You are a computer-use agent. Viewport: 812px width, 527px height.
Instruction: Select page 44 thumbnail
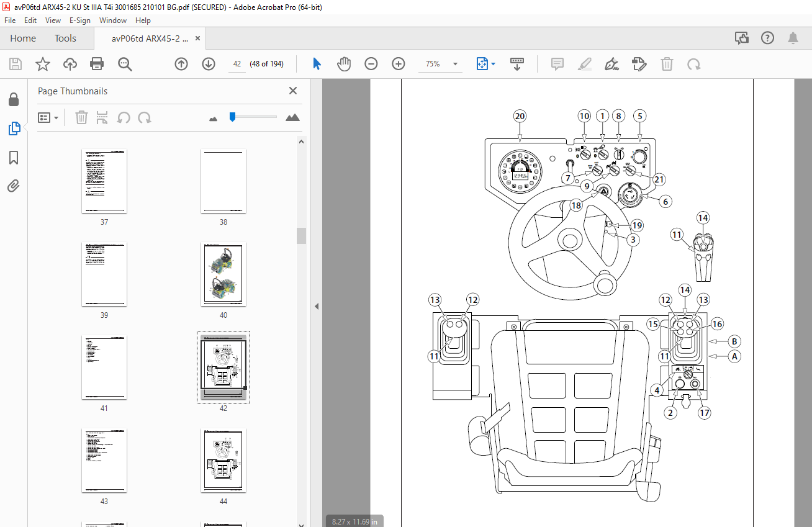223,461
